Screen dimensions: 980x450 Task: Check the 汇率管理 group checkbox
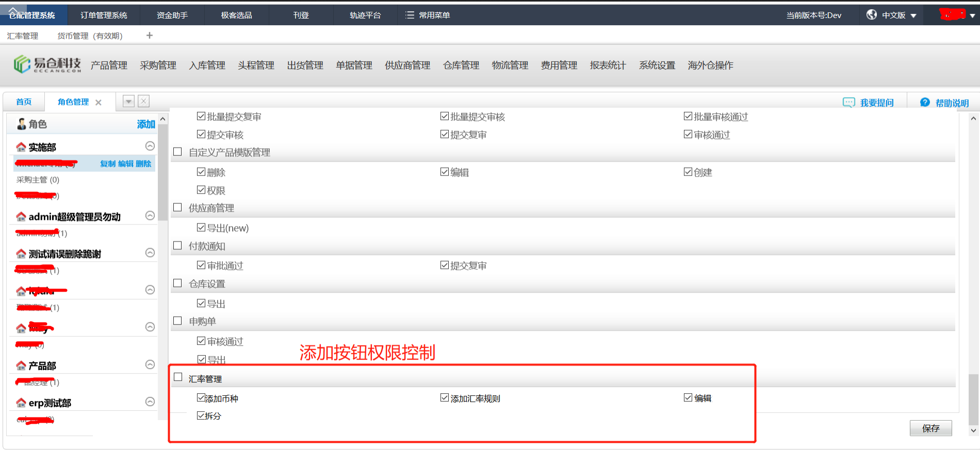(x=178, y=377)
